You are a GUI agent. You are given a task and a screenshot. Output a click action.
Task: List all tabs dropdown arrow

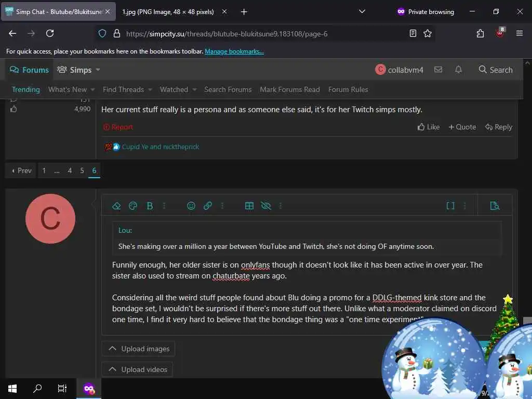tap(362, 11)
